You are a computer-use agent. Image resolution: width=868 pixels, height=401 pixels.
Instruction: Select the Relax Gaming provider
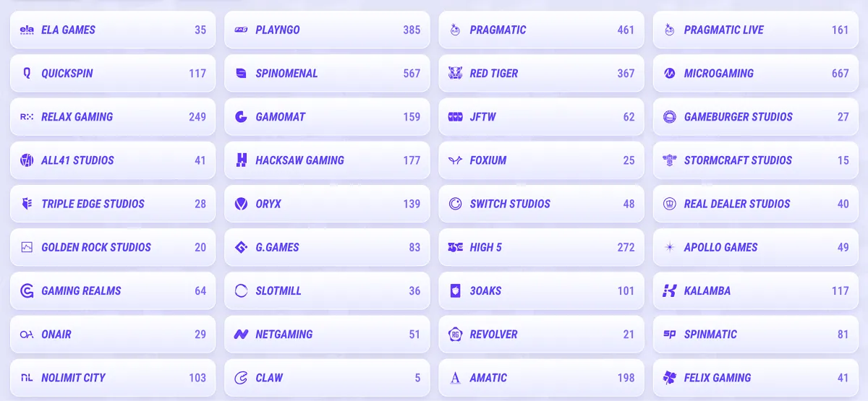(x=113, y=116)
